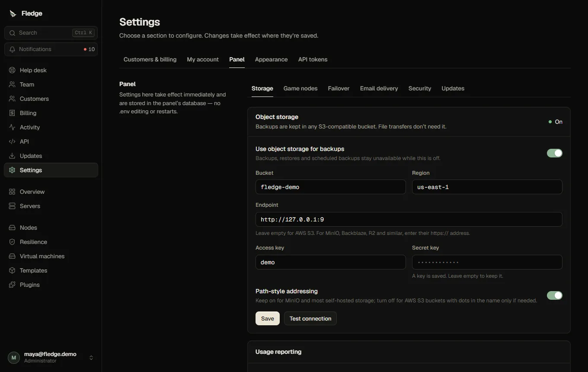
Task: Open the Appearance tab
Action: [x=271, y=59]
